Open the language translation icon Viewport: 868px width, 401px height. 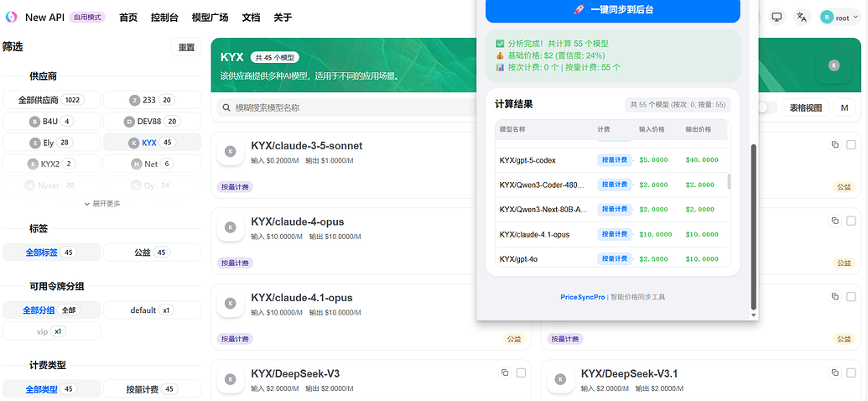[801, 17]
